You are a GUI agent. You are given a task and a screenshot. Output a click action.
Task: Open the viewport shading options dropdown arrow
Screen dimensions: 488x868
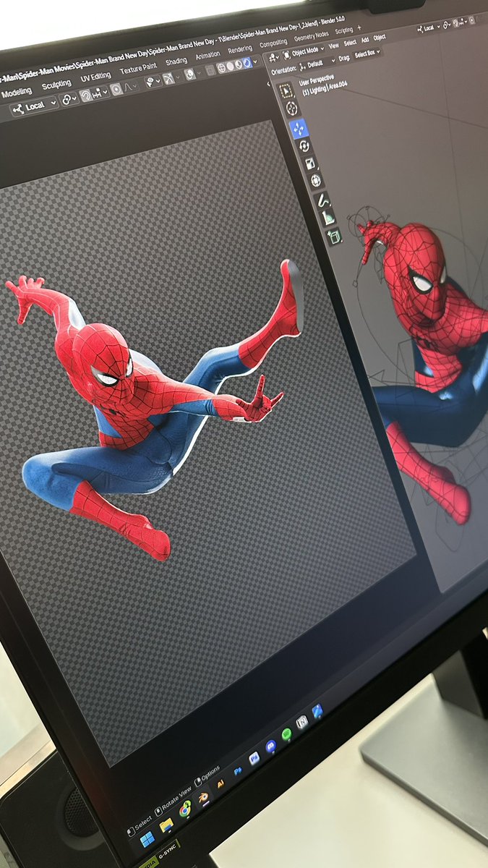pos(255,61)
